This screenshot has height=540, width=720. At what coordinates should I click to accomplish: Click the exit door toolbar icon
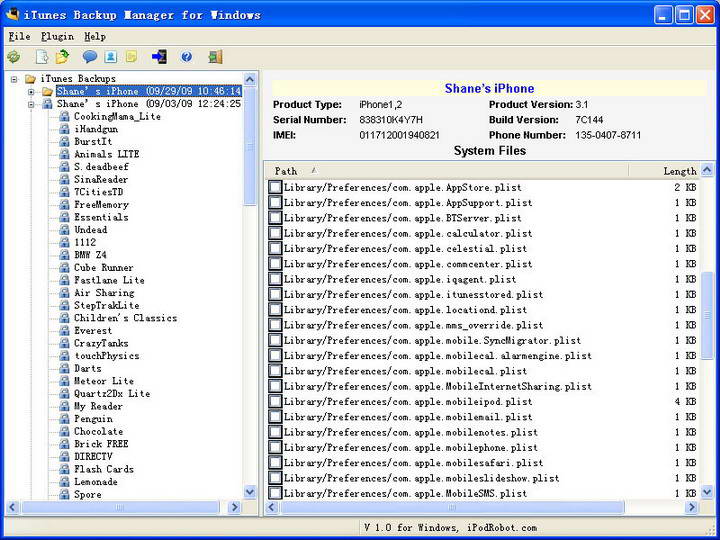tap(215, 57)
